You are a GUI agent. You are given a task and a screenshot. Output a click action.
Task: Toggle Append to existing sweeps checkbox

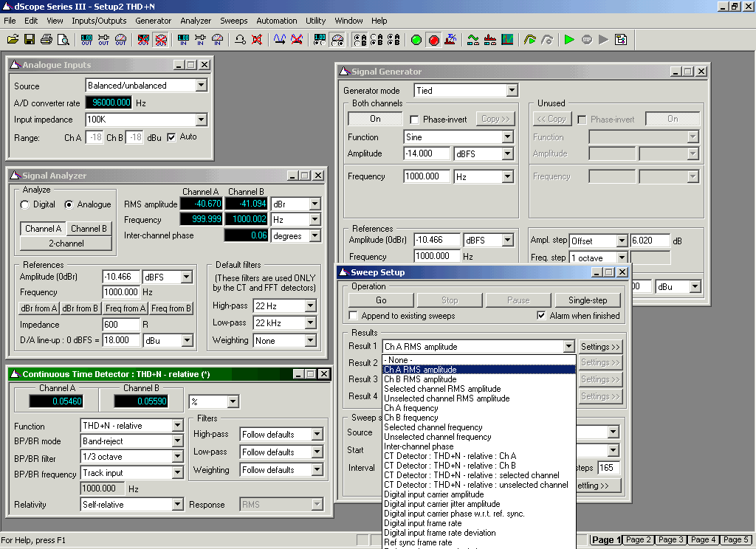pos(353,316)
